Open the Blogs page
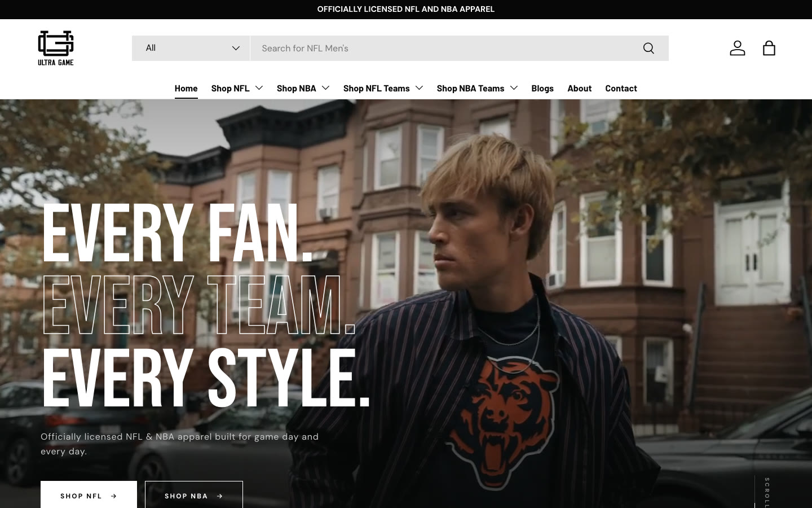Viewport: 812px width, 508px height. click(x=542, y=88)
